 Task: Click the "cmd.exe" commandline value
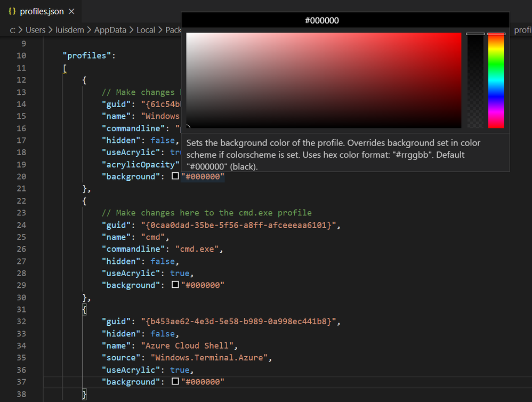pos(197,249)
